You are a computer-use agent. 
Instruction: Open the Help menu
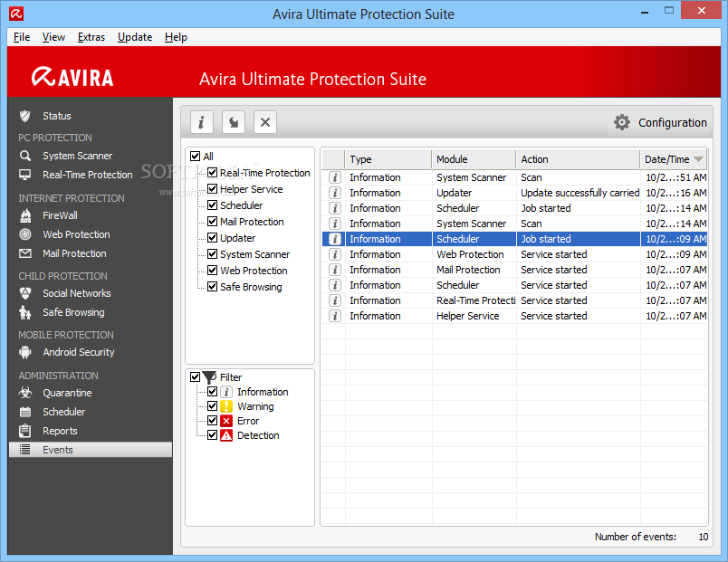click(x=176, y=37)
